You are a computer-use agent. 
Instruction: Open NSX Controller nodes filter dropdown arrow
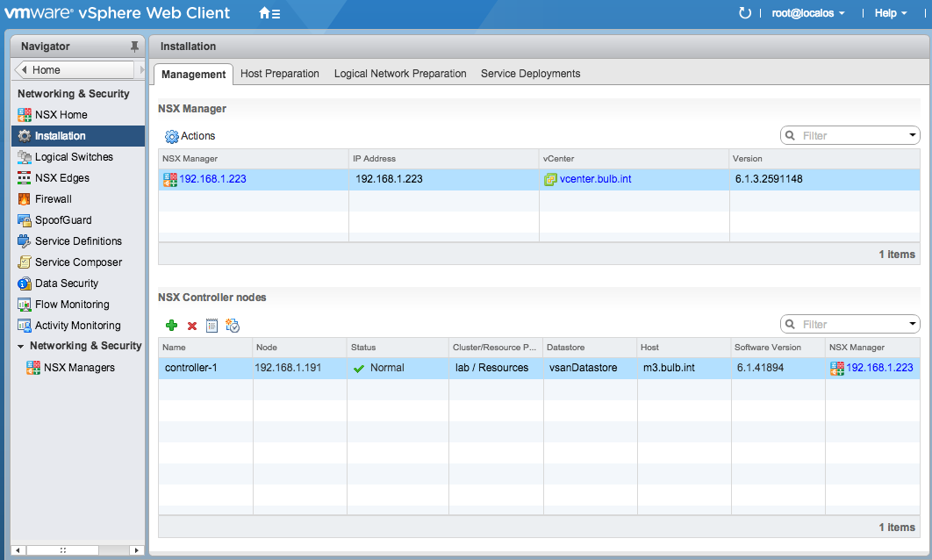click(913, 324)
